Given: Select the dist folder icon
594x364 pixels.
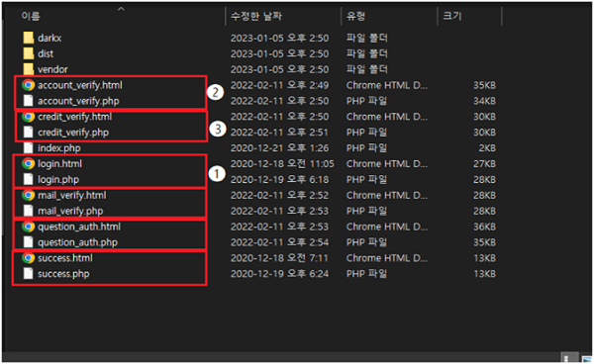Looking at the screenshot, I should 28,53.
